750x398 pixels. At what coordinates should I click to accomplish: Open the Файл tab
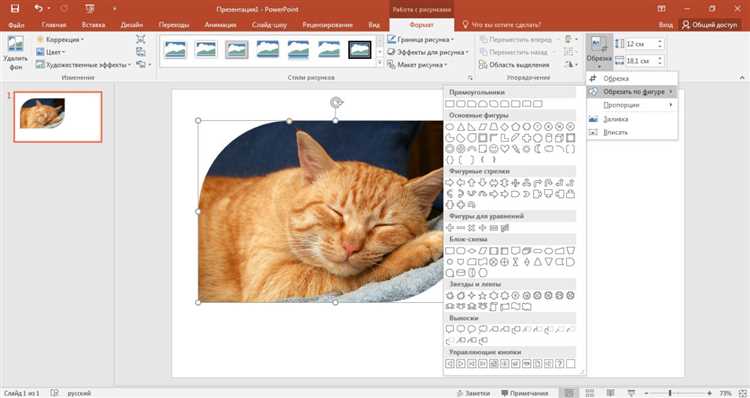[16, 24]
